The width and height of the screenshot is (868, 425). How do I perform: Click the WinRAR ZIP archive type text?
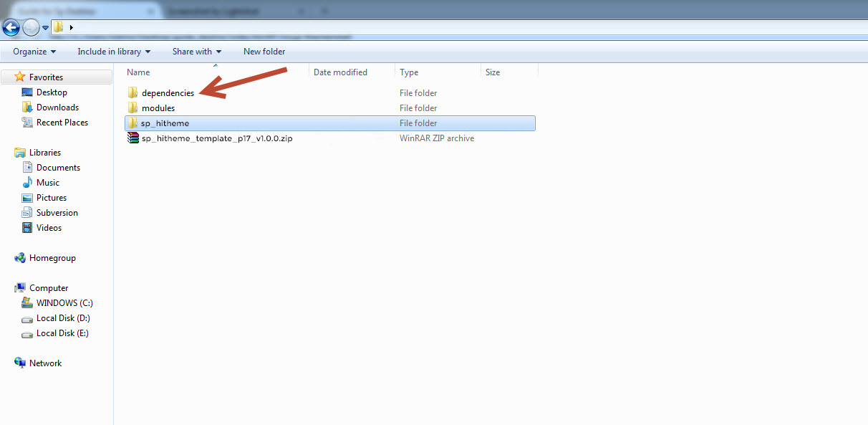[437, 138]
